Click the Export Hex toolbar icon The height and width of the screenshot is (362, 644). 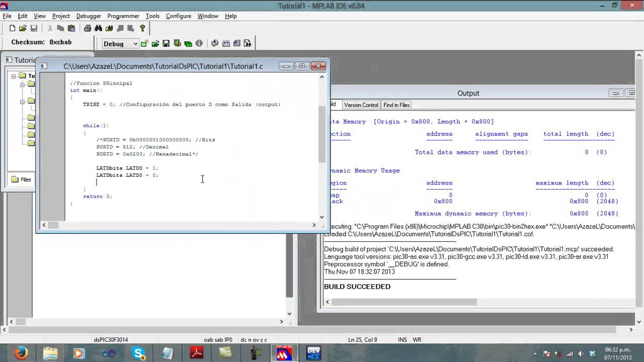[236, 44]
